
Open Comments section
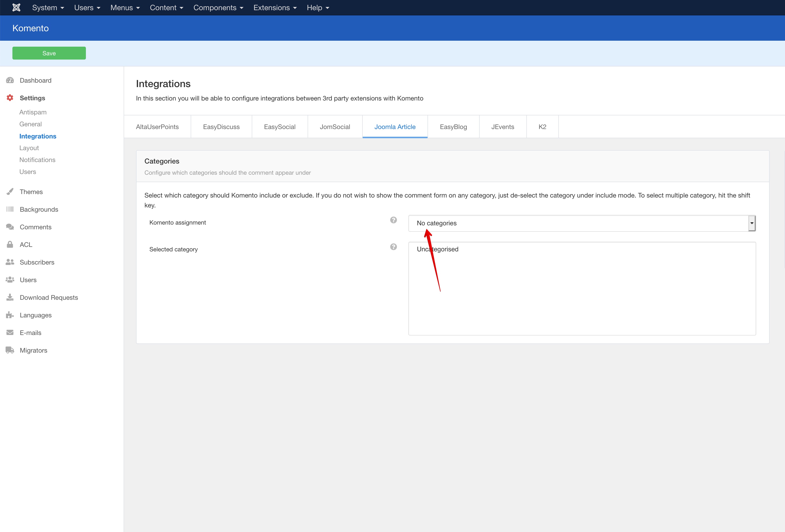[36, 227]
